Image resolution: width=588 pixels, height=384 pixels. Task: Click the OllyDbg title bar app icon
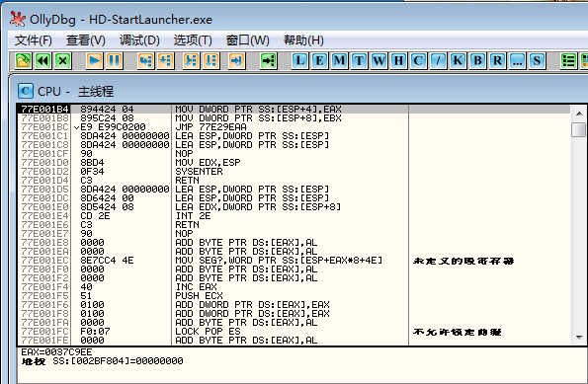click(x=18, y=19)
